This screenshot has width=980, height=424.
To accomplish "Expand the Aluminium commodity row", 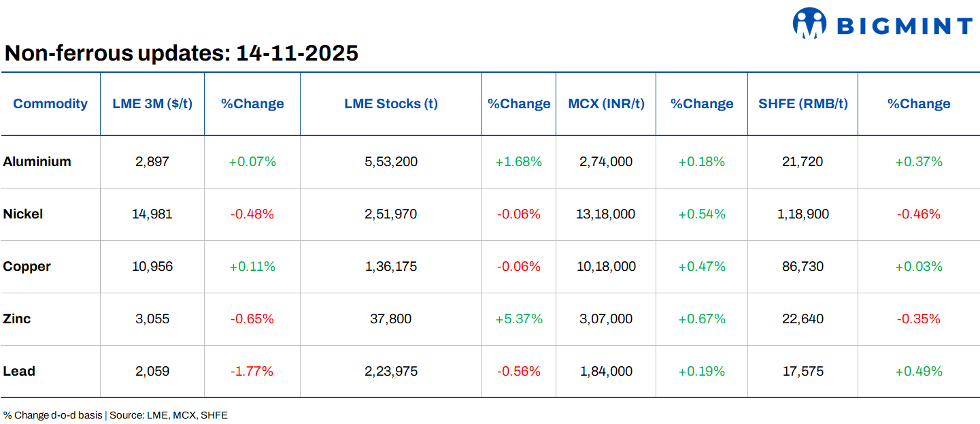I will [x=37, y=161].
